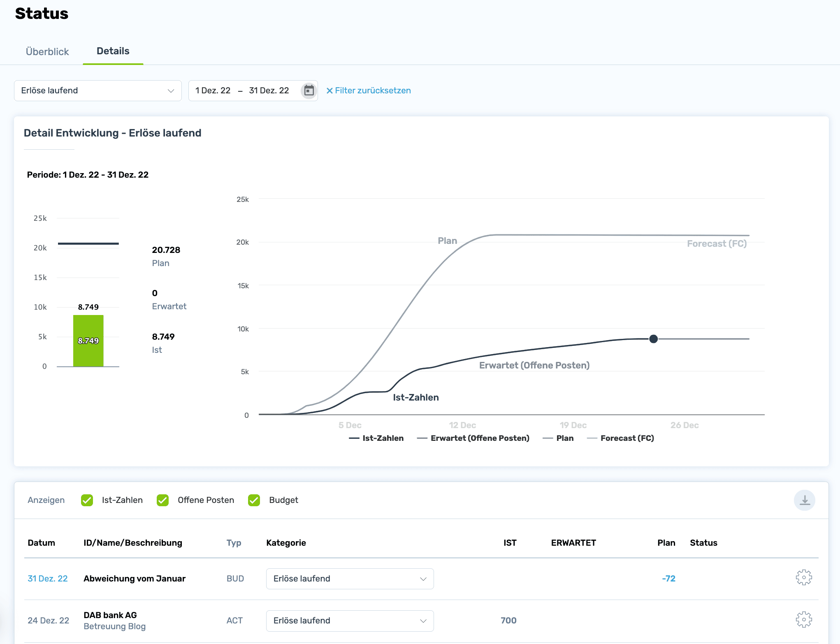The height and width of the screenshot is (644, 840).
Task: Click the -72 Plan value link
Action: click(668, 579)
